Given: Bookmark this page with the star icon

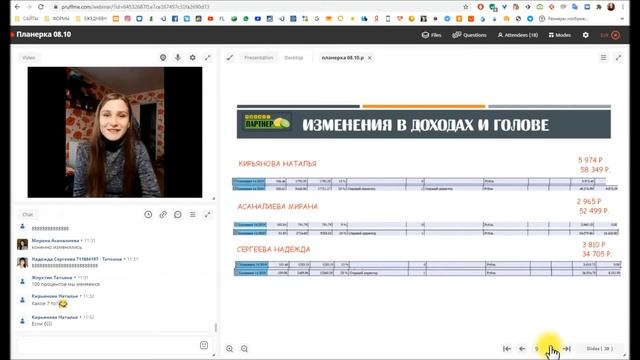Looking at the screenshot, I should [466, 7].
